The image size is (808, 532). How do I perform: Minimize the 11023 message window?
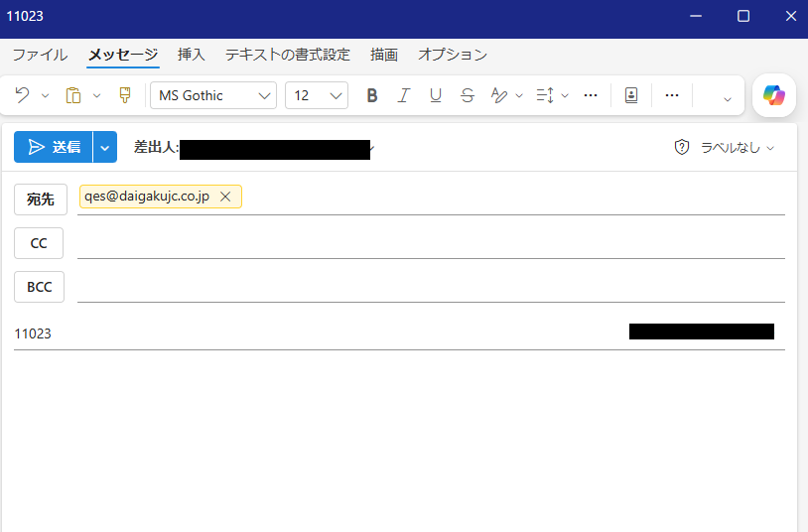coord(696,16)
